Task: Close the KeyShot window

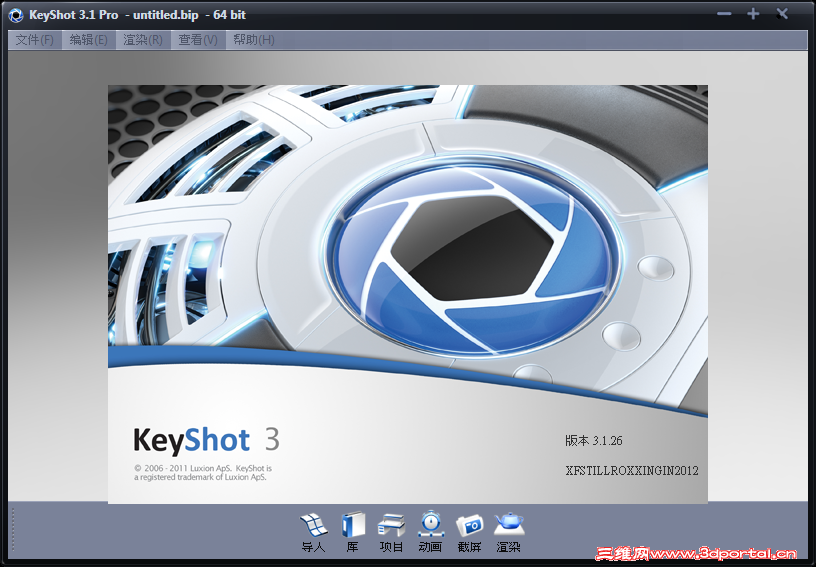Action: (782, 14)
